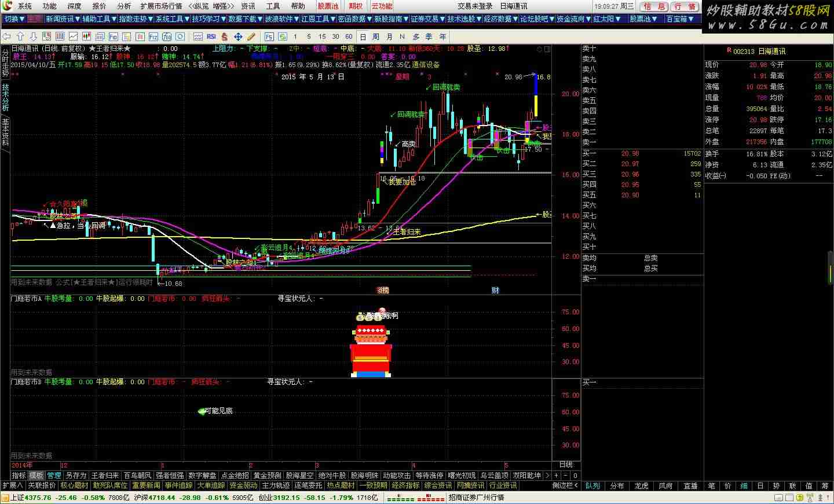834x504 pixels.
Task: Expand the 系统工具 dropdown
Action: click(x=173, y=19)
